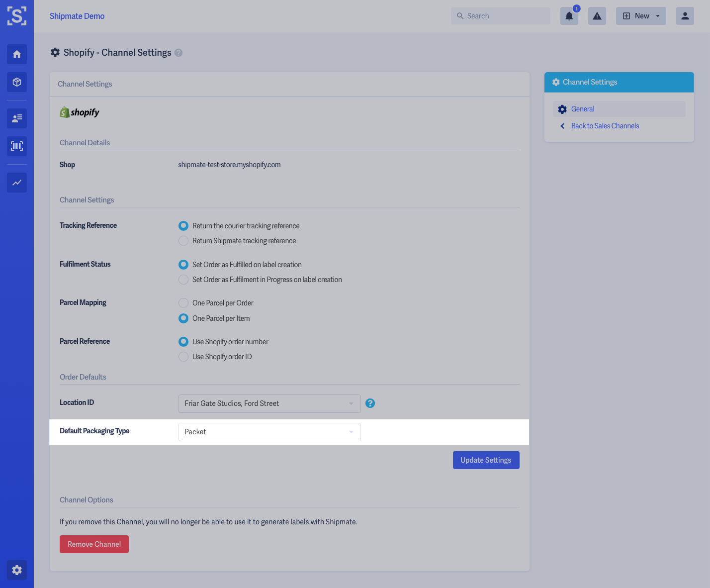The width and height of the screenshot is (710, 588).
Task: Click help icon beside Location ID dropdown
Action: (x=370, y=403)
